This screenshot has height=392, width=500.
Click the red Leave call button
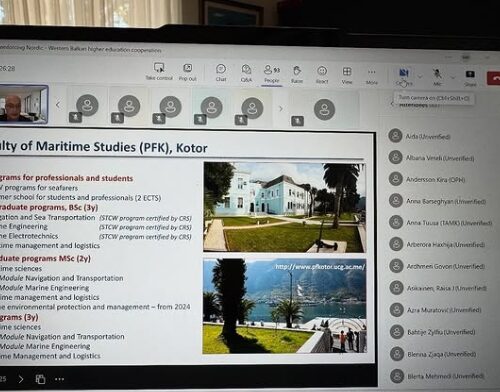pos(494,79)
